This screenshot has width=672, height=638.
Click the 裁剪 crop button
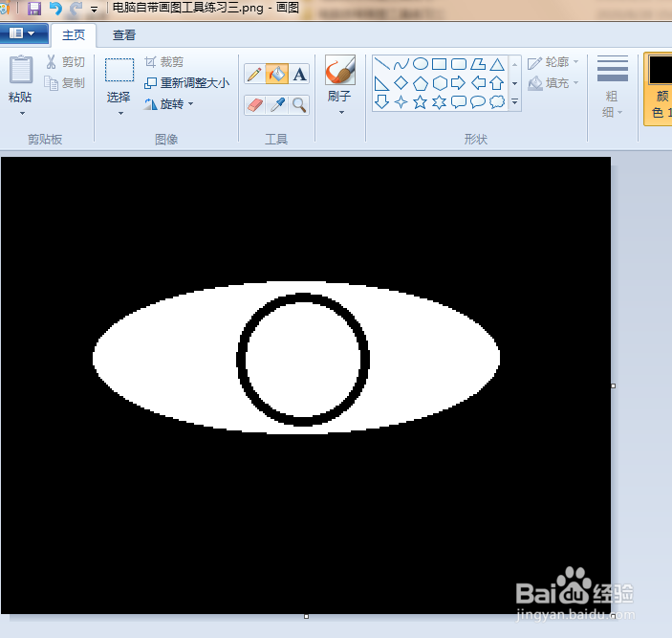tap(164, 62)
